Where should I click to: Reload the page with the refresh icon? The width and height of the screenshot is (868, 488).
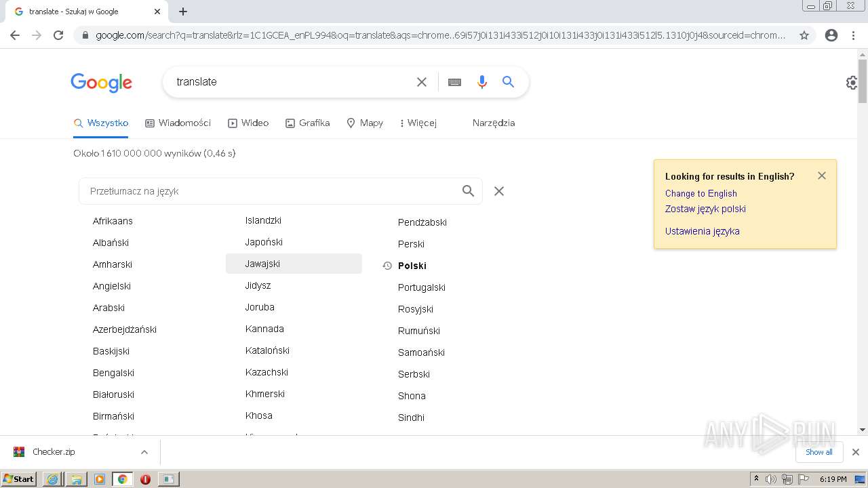coord(58,35)
